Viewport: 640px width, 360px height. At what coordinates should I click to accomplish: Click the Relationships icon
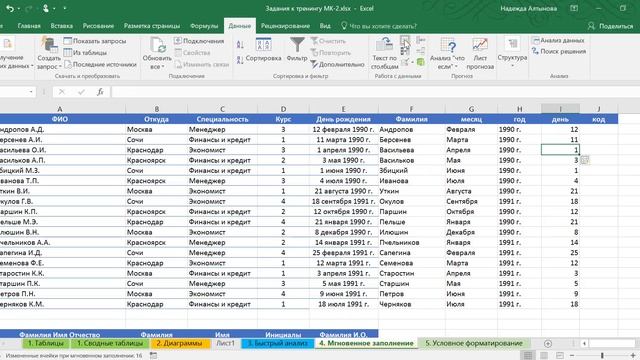click(x=420, y=51)
